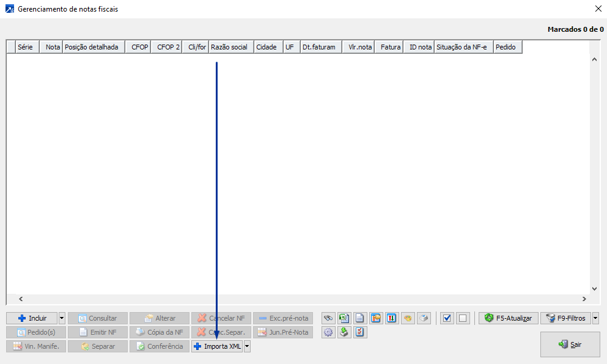Click the Vin. Manife. button
Viewport: 607px width, 364px height.
point(36,346)
